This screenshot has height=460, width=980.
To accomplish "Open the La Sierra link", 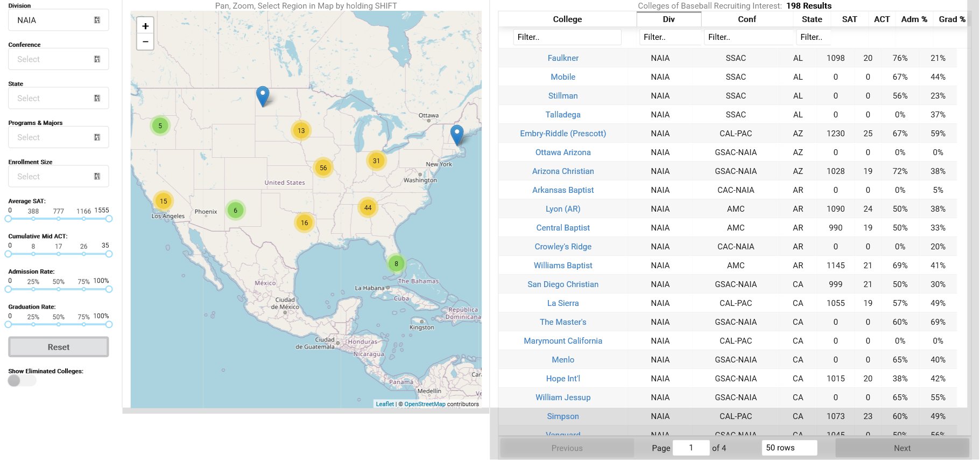I will click(x=563, y=303).
